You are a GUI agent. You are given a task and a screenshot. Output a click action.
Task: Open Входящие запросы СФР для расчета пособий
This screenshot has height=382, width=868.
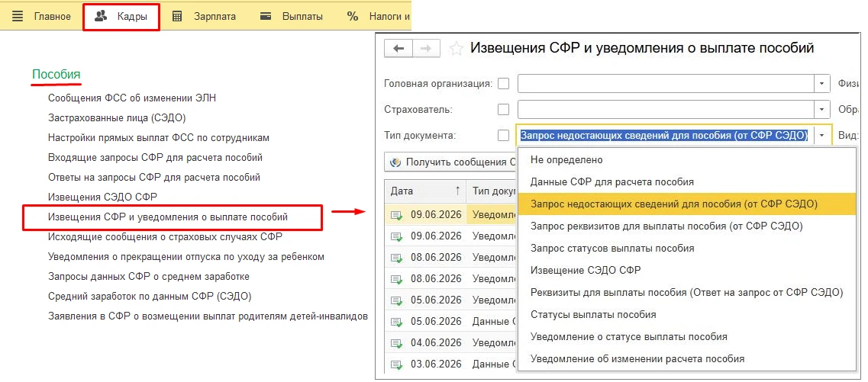155,158
